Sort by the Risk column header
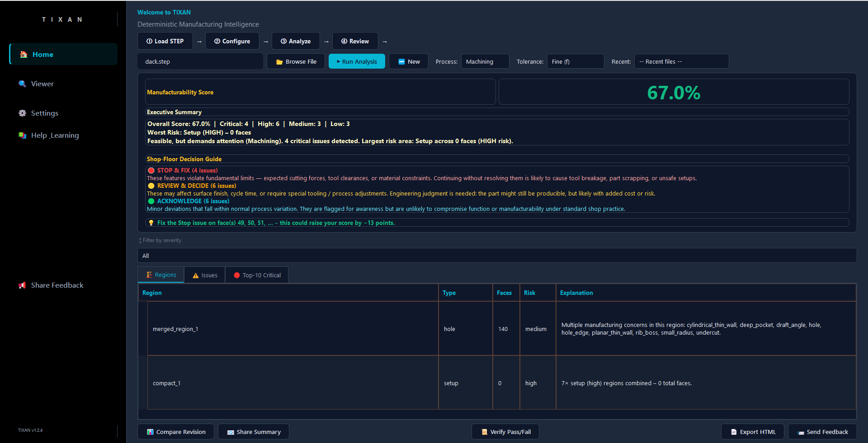Image resolution: width=868 pixels, height=443 pixels. 538,293
